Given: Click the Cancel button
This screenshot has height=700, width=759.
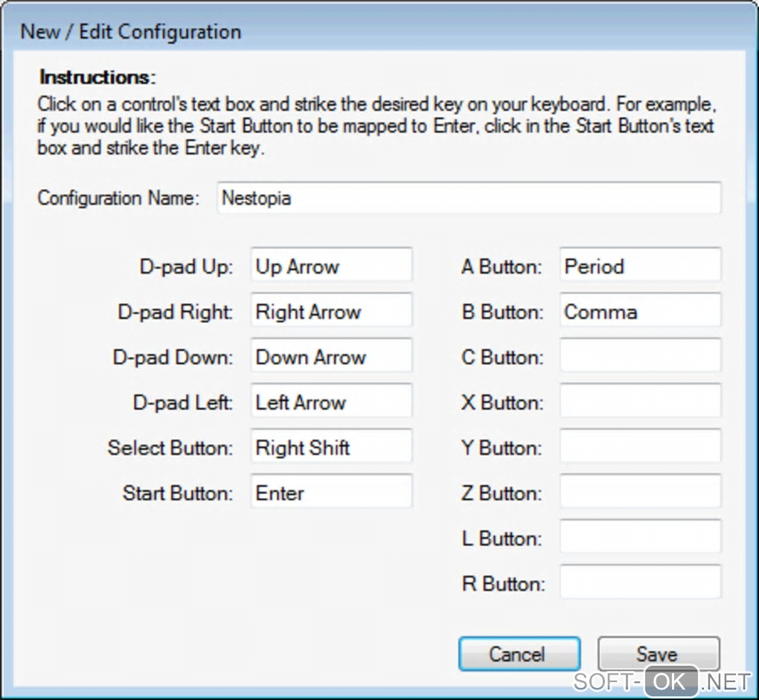Looking at the screenshot, I should coord(518,655).
